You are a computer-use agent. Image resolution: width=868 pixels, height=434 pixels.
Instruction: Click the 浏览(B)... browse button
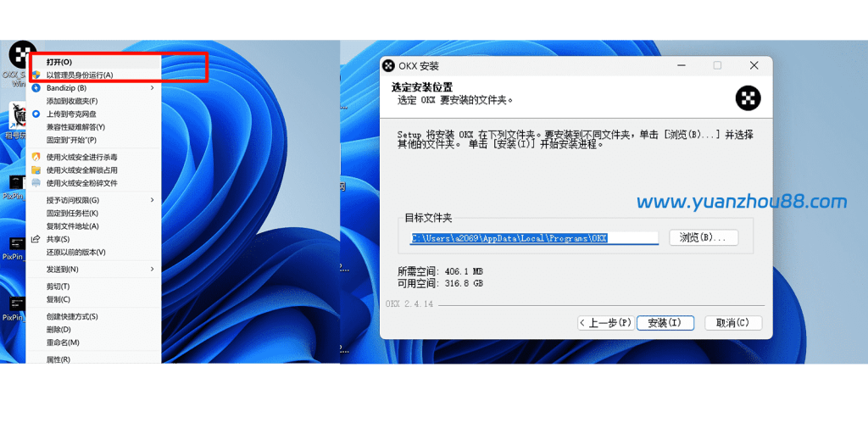pos(703,238)
